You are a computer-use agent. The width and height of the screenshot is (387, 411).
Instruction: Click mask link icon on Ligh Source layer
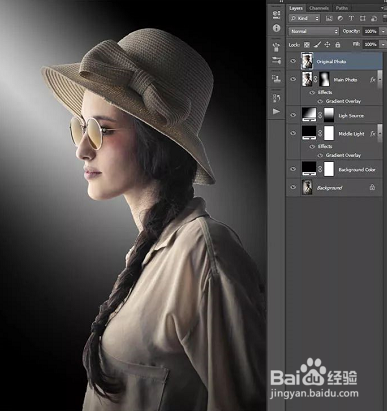(320, 115)
